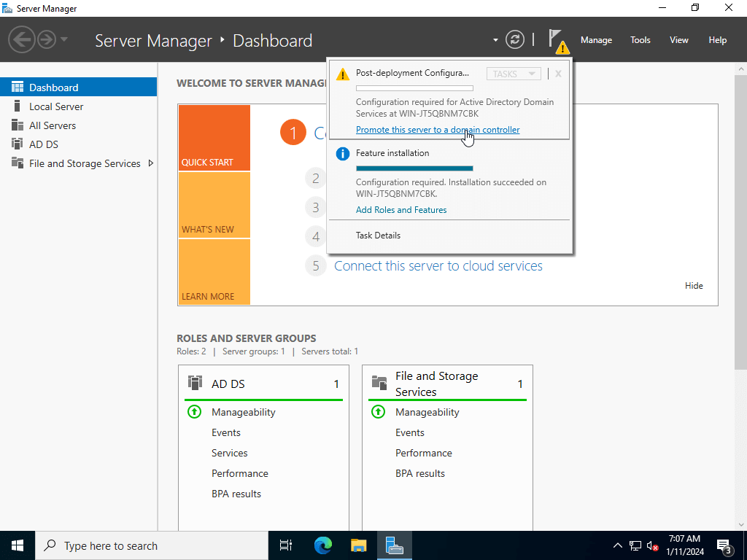Open the Windows Start menu
This screenshot has width=747, height=560.
click(17, 545)
